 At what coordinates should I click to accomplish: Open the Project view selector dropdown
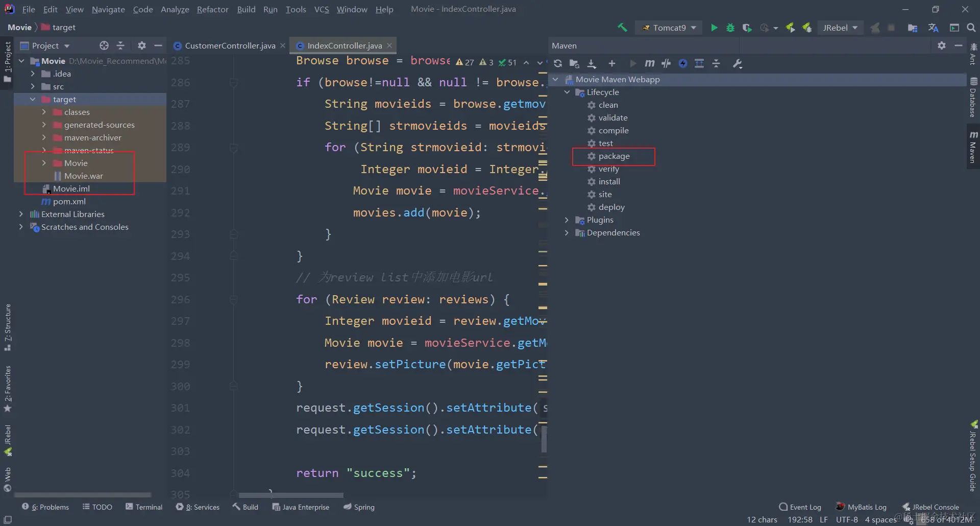pyautogui.click(x=45, y=45)
